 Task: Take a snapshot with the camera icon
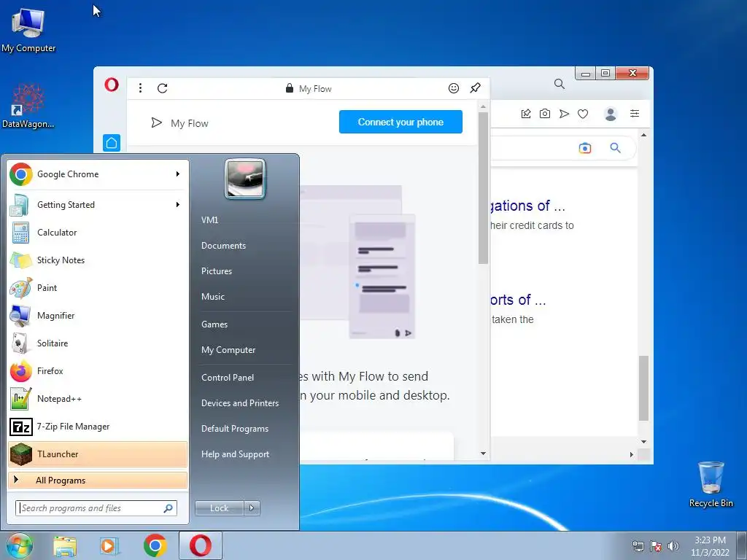[x=544, y=113]
